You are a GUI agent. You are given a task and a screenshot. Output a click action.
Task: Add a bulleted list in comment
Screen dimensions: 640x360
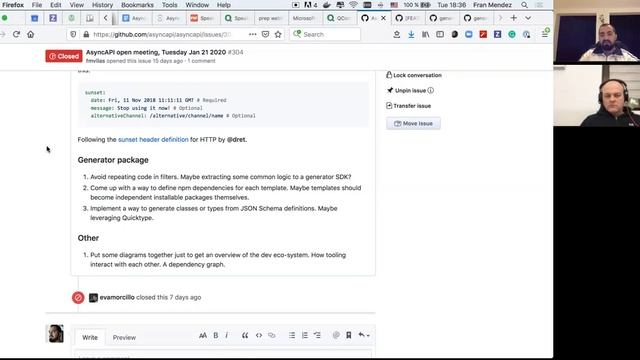[292, 336]
